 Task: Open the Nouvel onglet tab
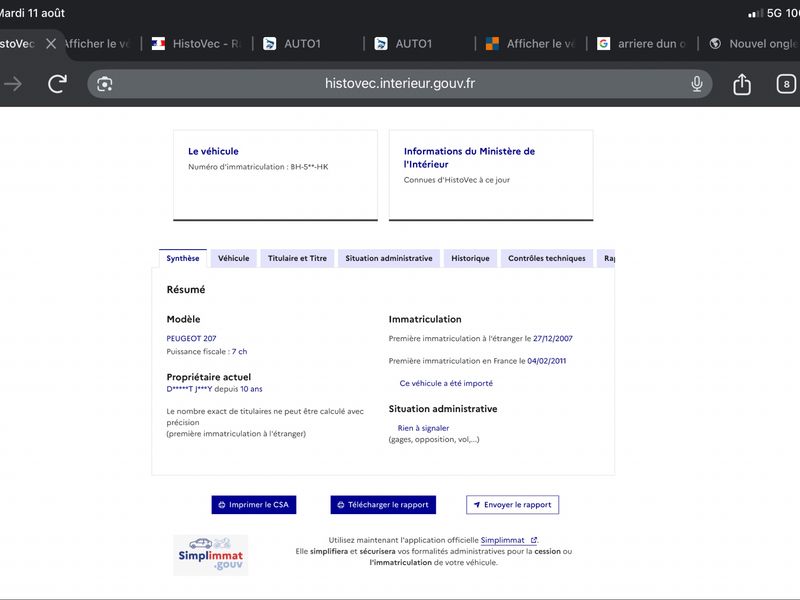coord(754,44)
